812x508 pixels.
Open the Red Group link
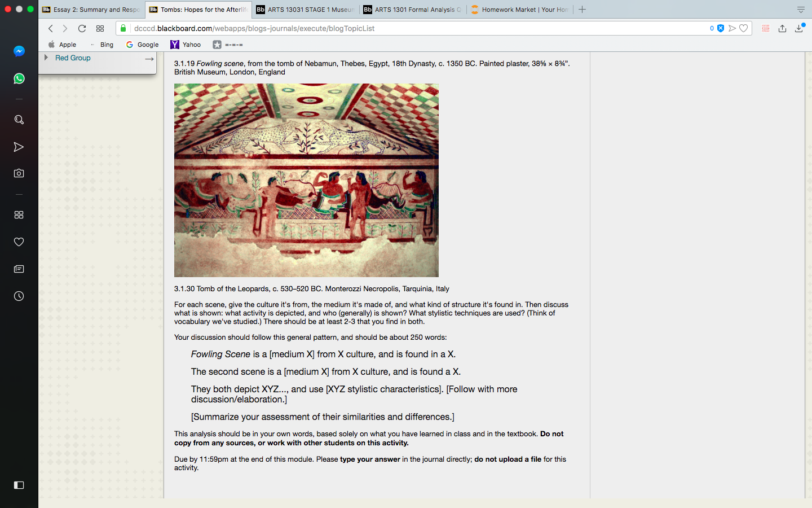[x=73, y=58]
